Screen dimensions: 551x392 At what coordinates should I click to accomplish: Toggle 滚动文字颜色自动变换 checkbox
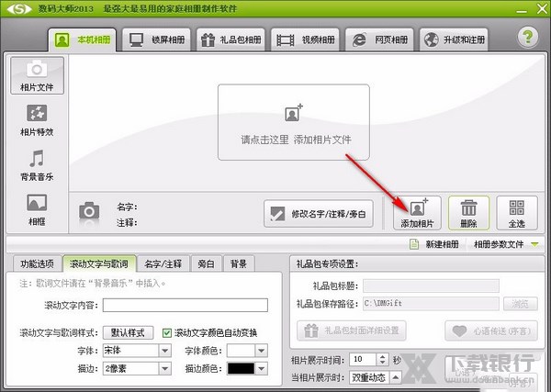(167, 332)
